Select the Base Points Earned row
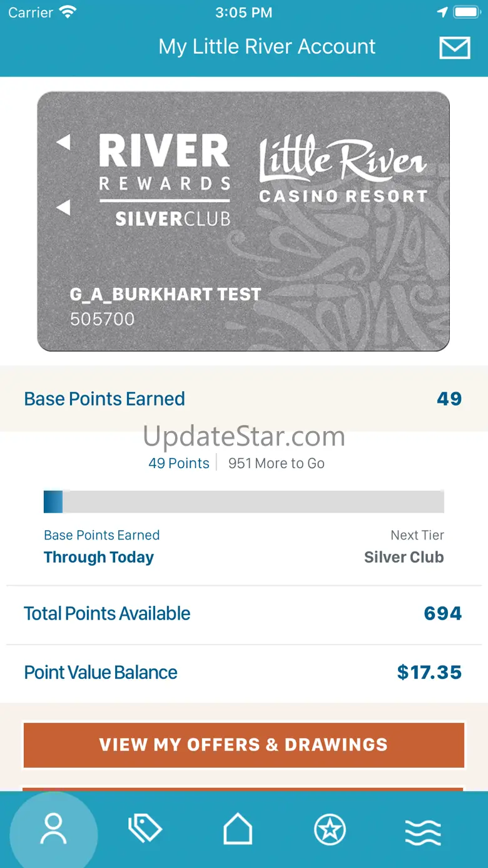 tap(244, 399)
